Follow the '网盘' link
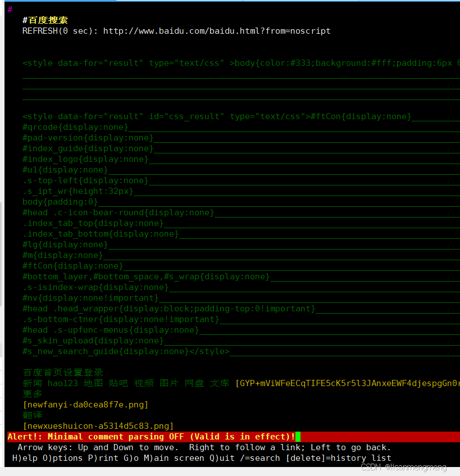 (194, 383)
